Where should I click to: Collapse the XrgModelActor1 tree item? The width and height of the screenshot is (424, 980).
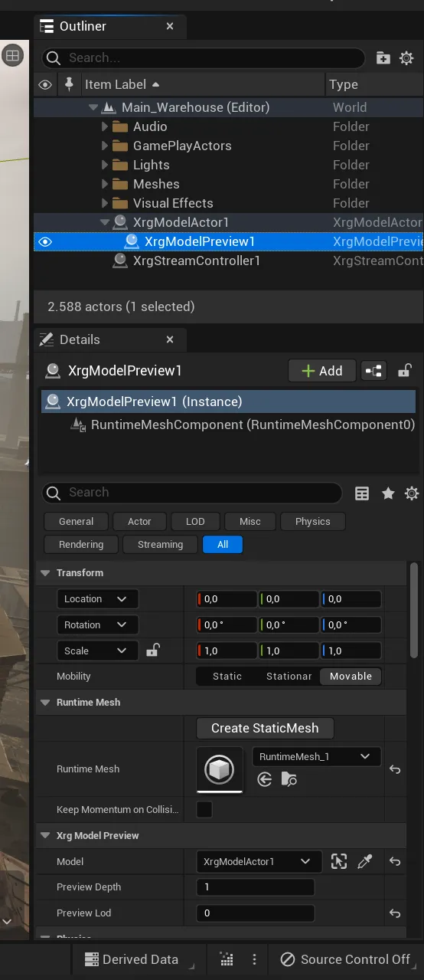pyautogui.click(x=105, y=222)
